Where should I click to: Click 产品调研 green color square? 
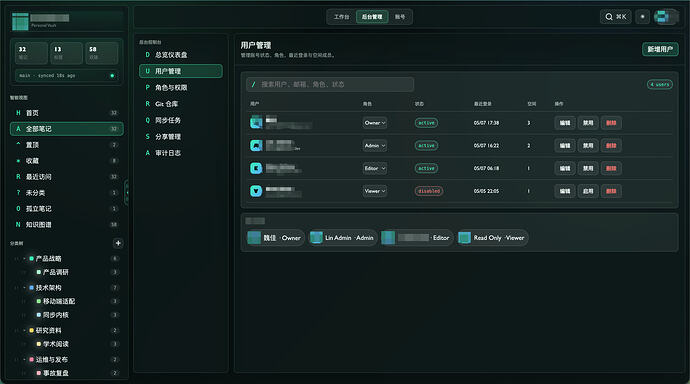(x=39, y=272)
